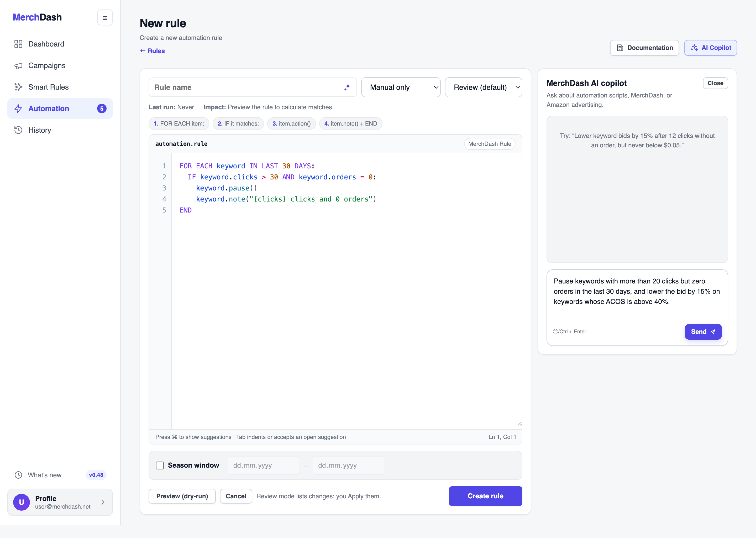756x538 pixels.
Task: Click the paper plane icon on Send
Action: (x=713, y=332)
